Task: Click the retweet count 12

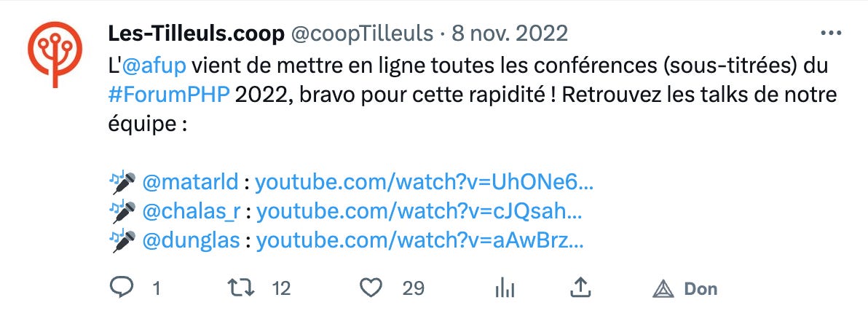Action: pos(282,288)
